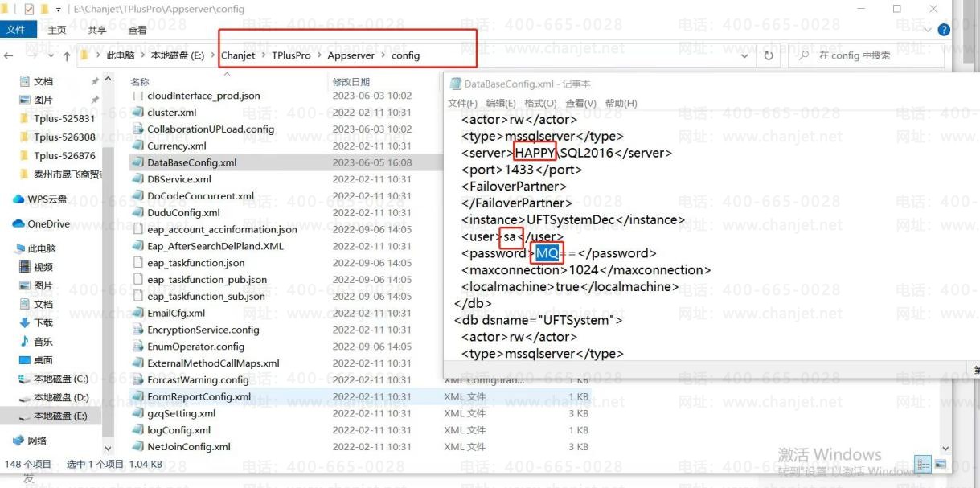Click the 下载 download arrow icon
The image size is (980, 488).
[24, 322]
